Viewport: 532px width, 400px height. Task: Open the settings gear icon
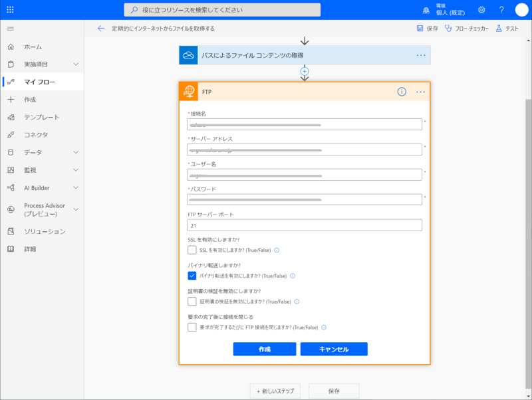(481, 10)
